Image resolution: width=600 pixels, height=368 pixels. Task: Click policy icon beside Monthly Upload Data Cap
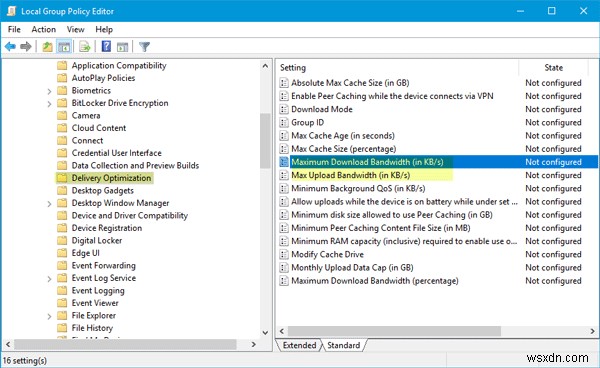click(x=284, y=267)
